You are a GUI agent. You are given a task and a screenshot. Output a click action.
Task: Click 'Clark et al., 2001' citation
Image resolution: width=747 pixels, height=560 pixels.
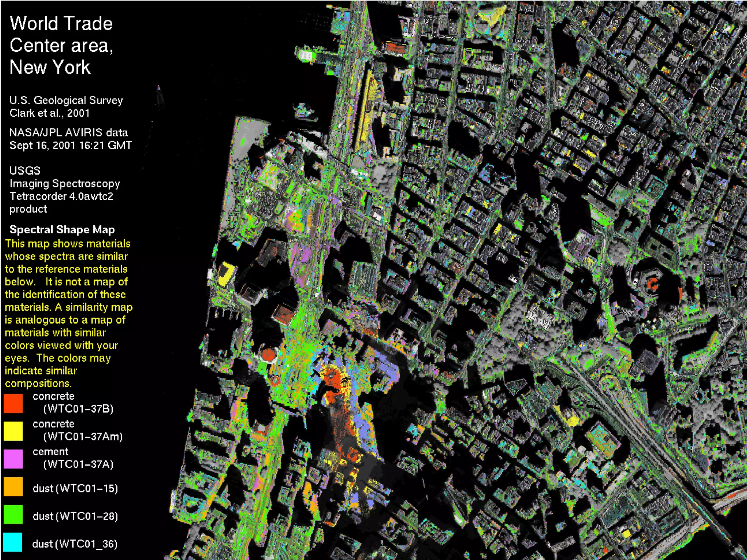[x=50, y=113]
